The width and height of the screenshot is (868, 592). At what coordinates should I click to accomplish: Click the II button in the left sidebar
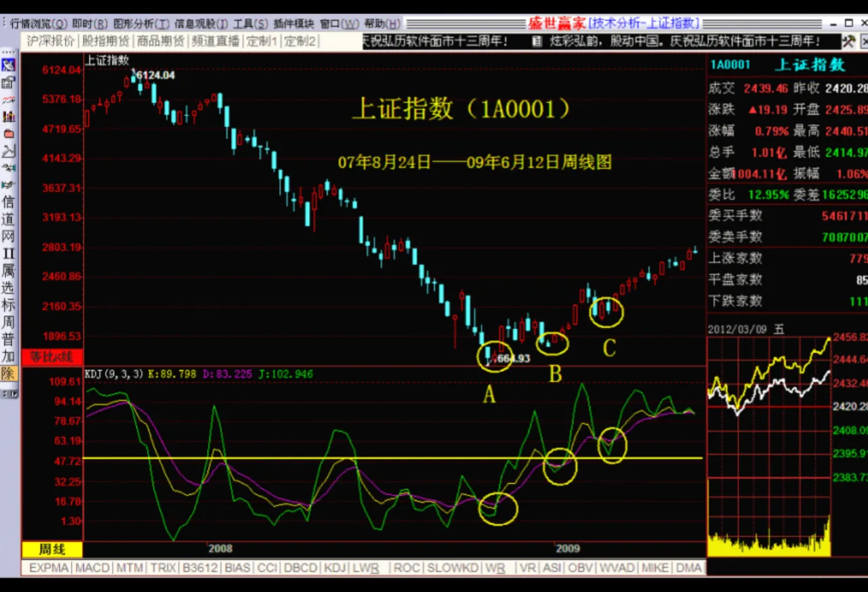(x=8, y=253)
